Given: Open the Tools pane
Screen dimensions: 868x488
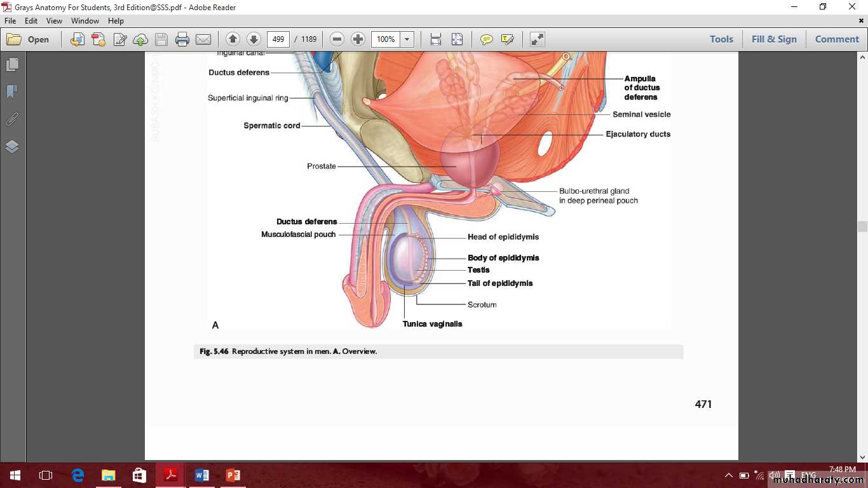Looking at the screenshot, I should pos(721,39).
